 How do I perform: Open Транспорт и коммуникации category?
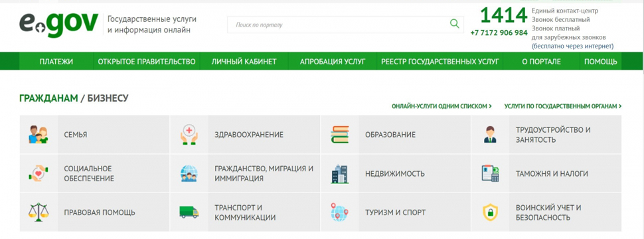tap(245, 212)
